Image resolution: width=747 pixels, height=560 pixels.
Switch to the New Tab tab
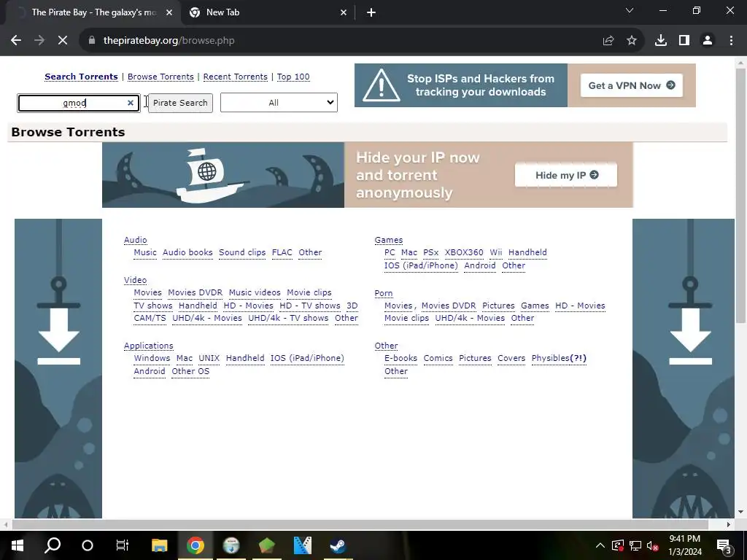(x=267, y=12)
